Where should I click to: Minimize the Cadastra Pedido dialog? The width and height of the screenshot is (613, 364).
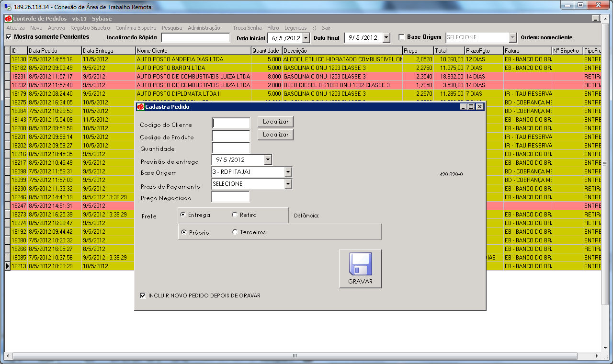pyautogui.click(x=463, y=107)
